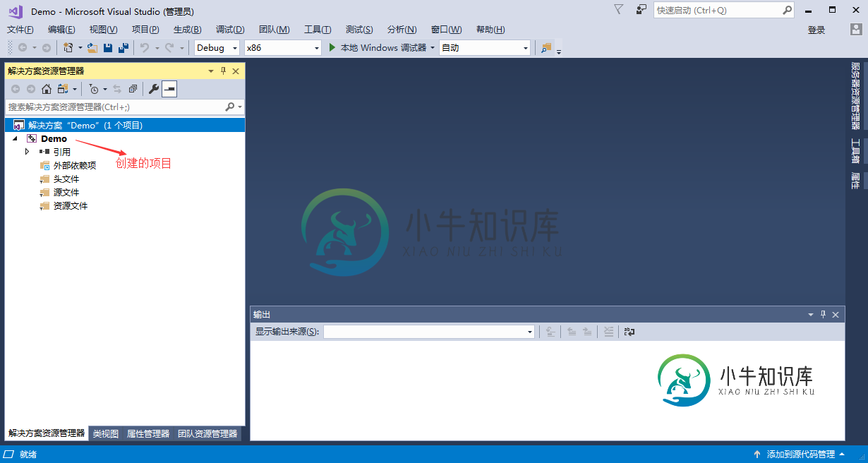Click the 登录 sign-in link
868x463 pixels.
point(816,30)
